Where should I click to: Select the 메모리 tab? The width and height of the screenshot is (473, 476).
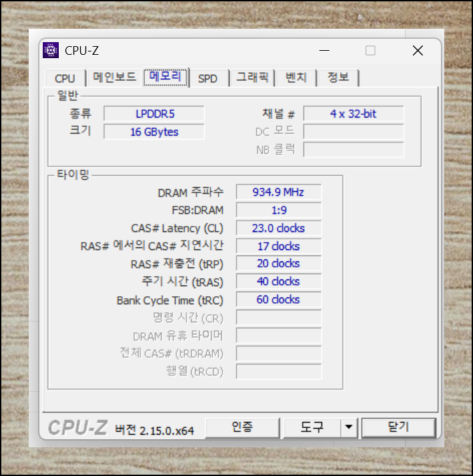(x=166, y=77)
